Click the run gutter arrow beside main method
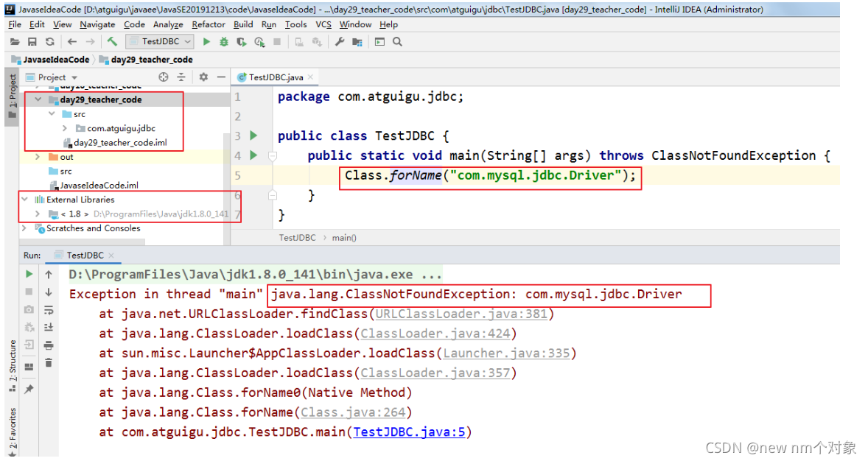Screen dimensions: 868x461 pos(253,155)
